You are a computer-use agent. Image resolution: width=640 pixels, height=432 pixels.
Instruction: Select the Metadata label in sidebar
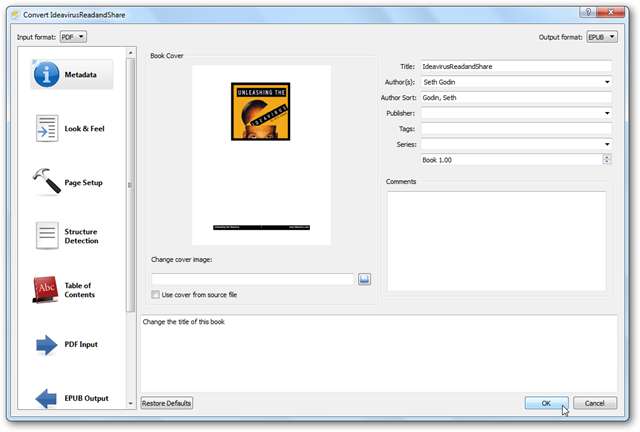[80, 75]
